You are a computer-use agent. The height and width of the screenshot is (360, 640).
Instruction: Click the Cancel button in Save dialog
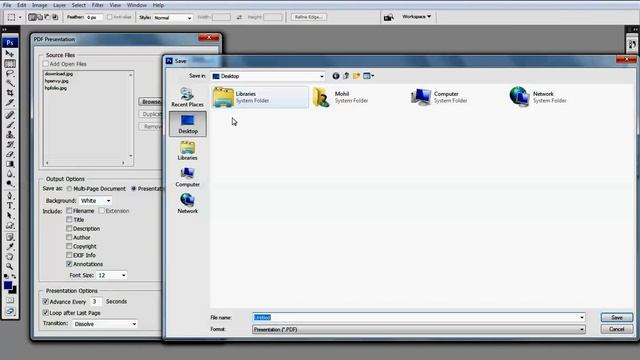coord(617,329)
